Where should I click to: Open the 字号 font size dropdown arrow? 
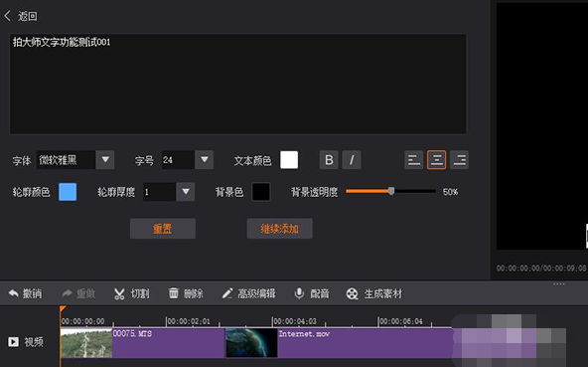(204, 160)
